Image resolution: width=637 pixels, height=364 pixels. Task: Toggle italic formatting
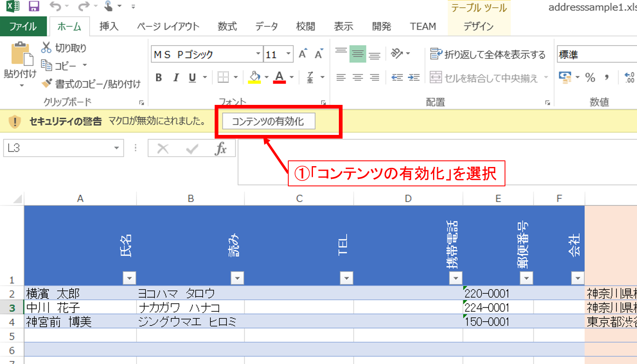coord(176,77)
